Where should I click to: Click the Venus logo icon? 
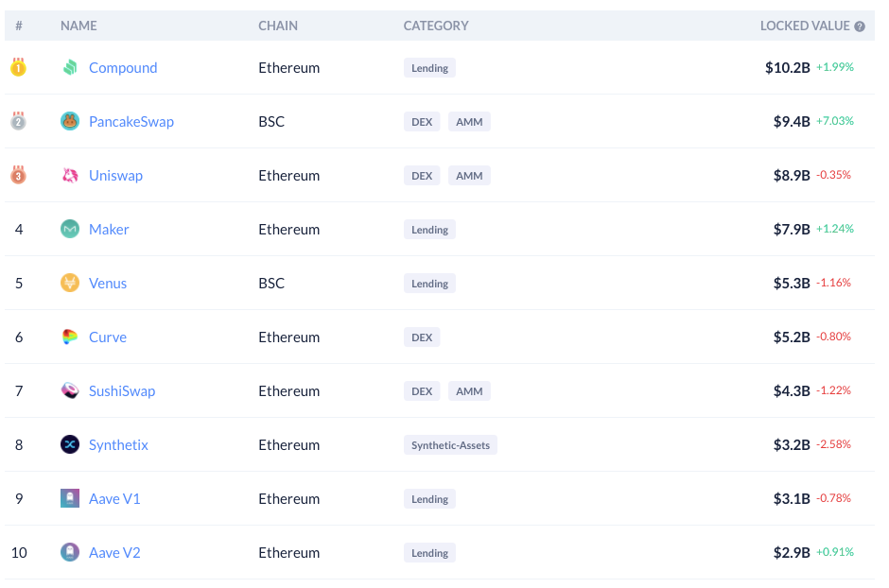[70, 283]
